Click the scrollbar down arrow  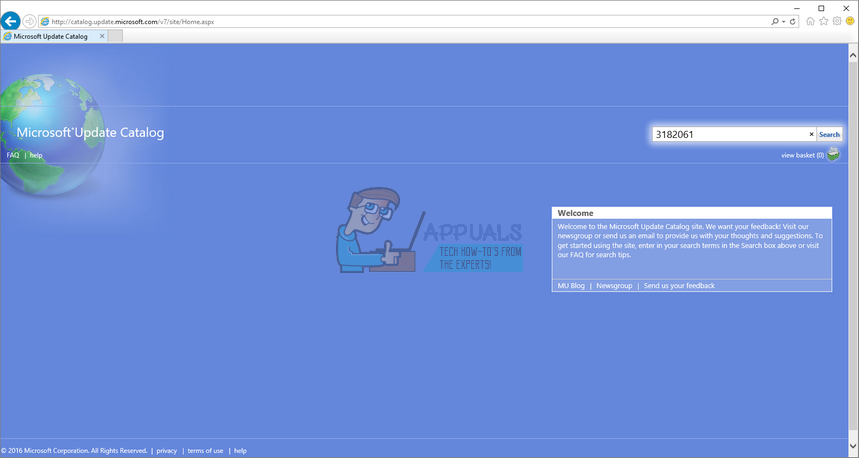[x=853, y=446]
